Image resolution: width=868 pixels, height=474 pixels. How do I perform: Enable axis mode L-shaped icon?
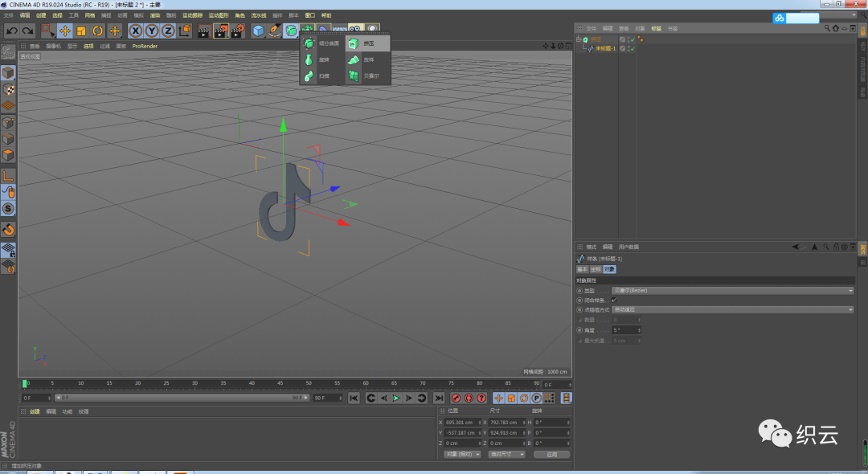click(x=8, y=176)
